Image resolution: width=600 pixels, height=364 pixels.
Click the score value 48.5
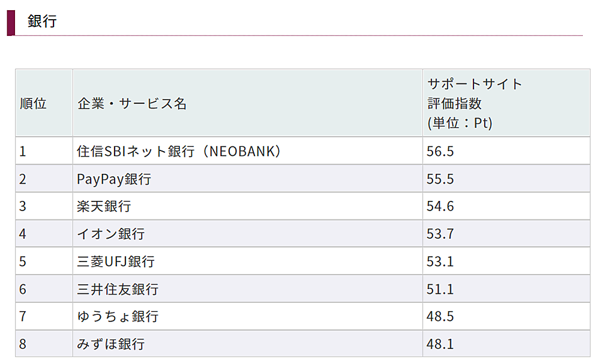[440, 317]
